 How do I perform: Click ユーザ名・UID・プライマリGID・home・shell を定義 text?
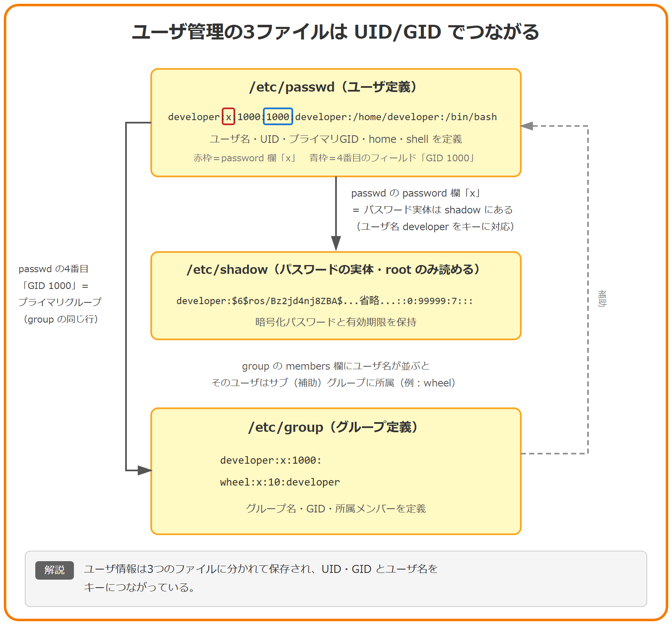point(336,139)
